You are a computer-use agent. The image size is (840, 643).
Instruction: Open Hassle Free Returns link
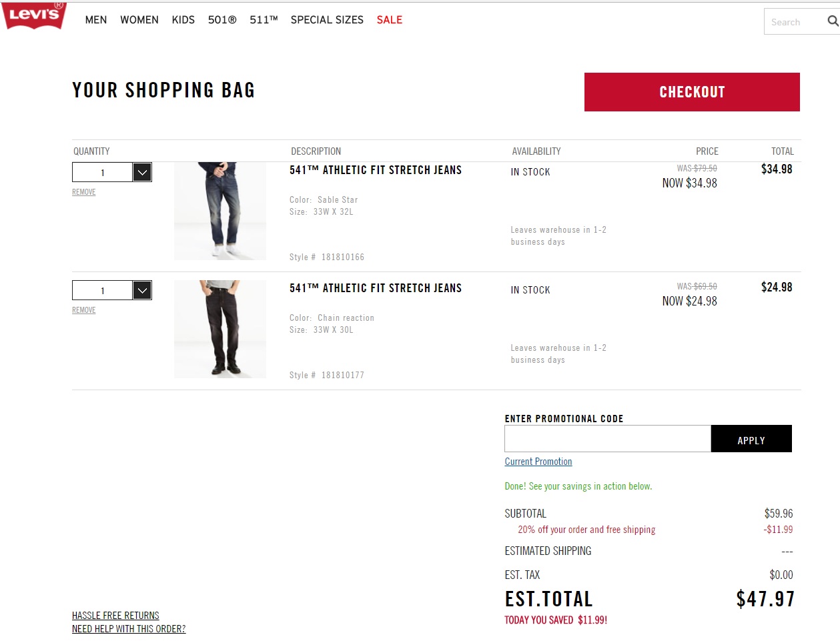click(x=115, y=616)
